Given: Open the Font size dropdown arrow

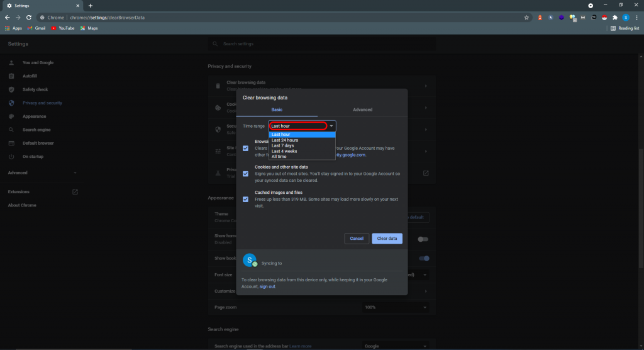Looking at the screenshot, I should pyautogui.click(x=425, y=274).
